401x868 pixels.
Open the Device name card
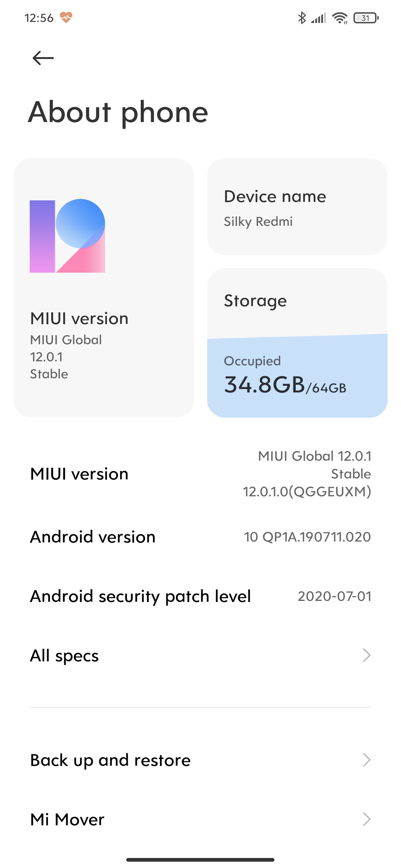tap(297, 207)
